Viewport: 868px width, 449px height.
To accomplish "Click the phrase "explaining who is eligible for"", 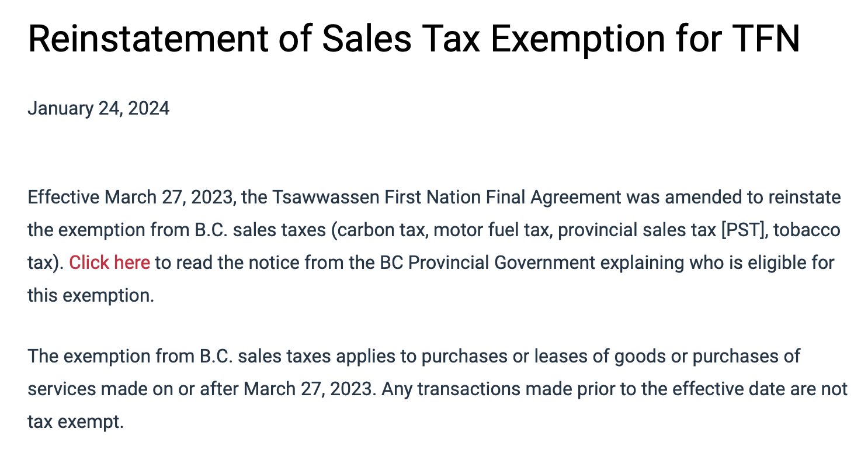I will [x=718, y=263].
